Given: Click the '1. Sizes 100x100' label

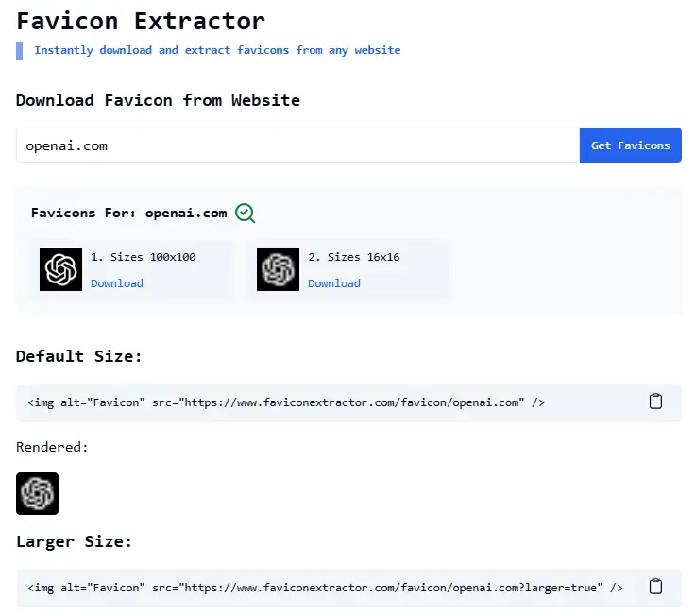Looking at the screenshot, I should [x=144, y=257].
